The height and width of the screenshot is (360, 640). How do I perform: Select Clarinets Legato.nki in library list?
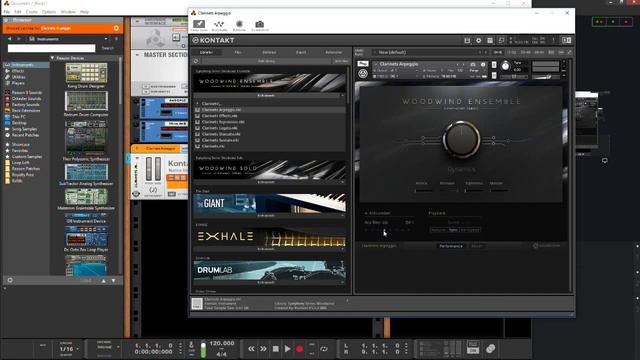coord(220,128)
